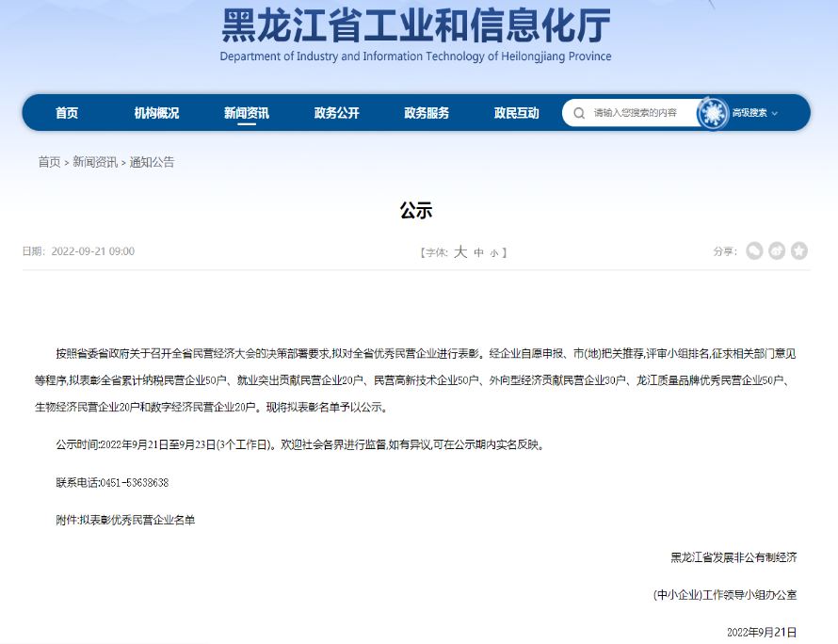Screen dimensions: 838x644
Task: Open the 政务服务 menu item
Action: 427,113
